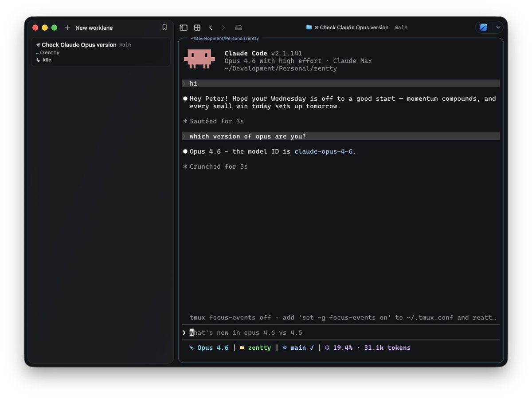This screenshot has width=532, height=399.
Task: Click the yellow folder icon beside zentty in the status bar
Action: pyautogui.click(x=242, y=348)
